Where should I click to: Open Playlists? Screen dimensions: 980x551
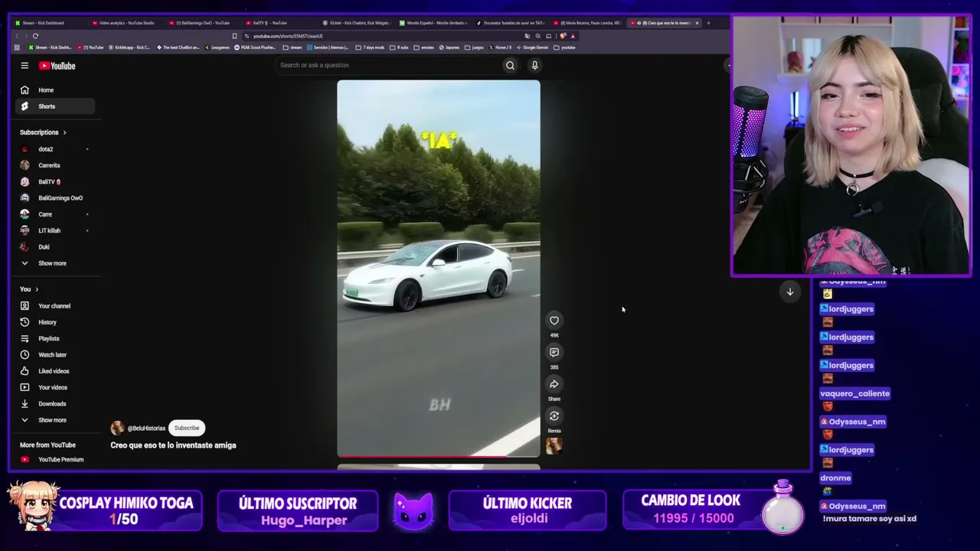(x=54, y=338)
